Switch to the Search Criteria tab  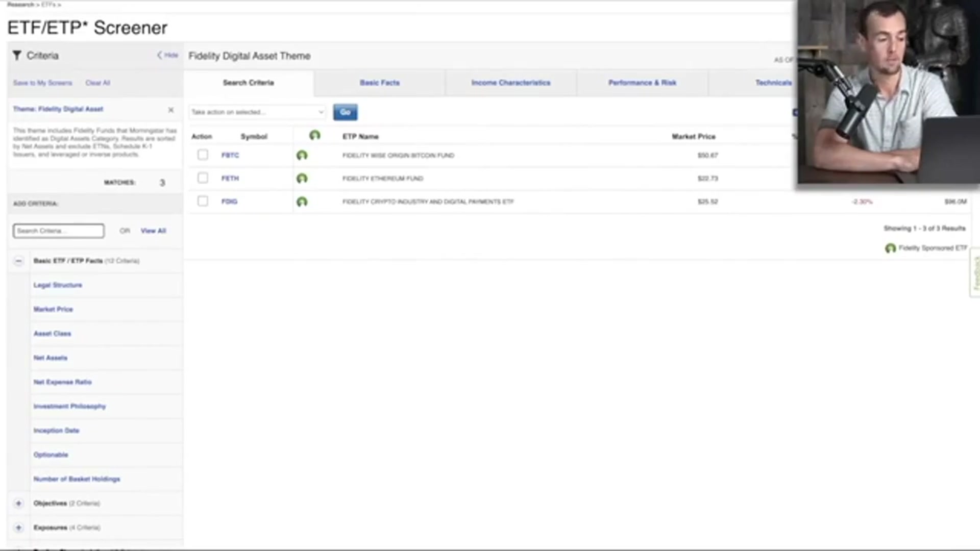[x=248, y=83]
